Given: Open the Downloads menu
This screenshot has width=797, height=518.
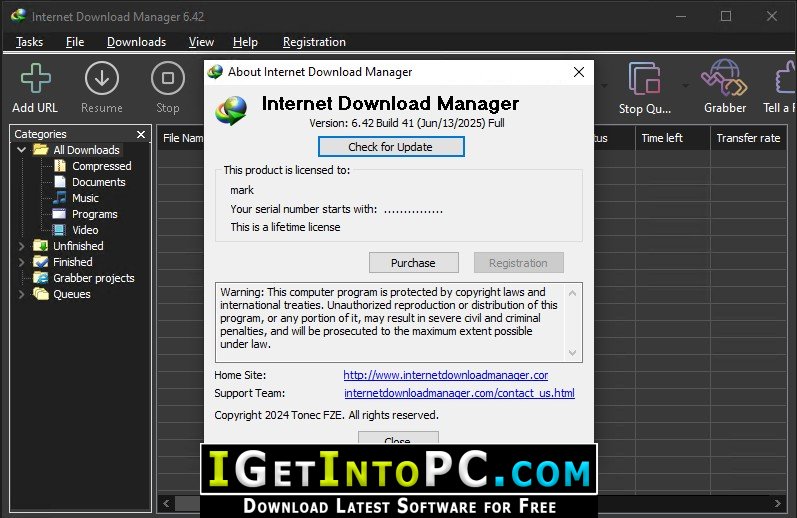Looking at the screenshot, I should (x=136, y=42).
